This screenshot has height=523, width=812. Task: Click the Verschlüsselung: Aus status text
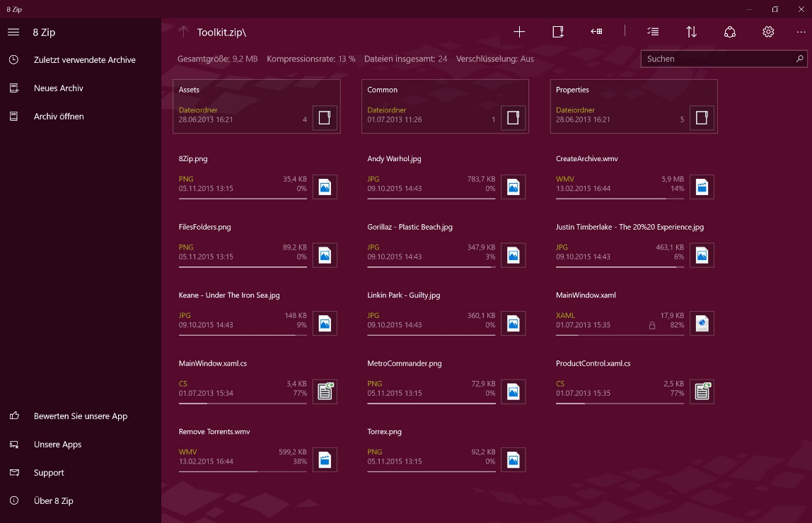click(x=494, y=59)
